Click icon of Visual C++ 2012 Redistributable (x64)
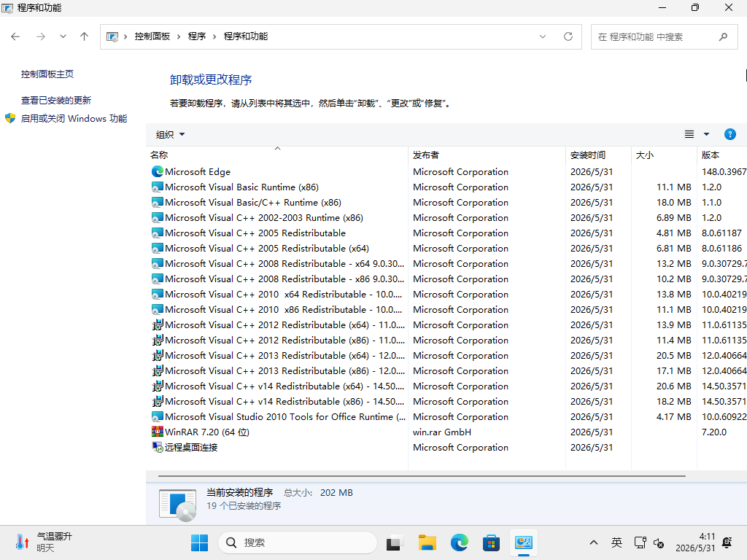Image resolution: width=747 pixels, height=560 pixels. tap(158, 324)
